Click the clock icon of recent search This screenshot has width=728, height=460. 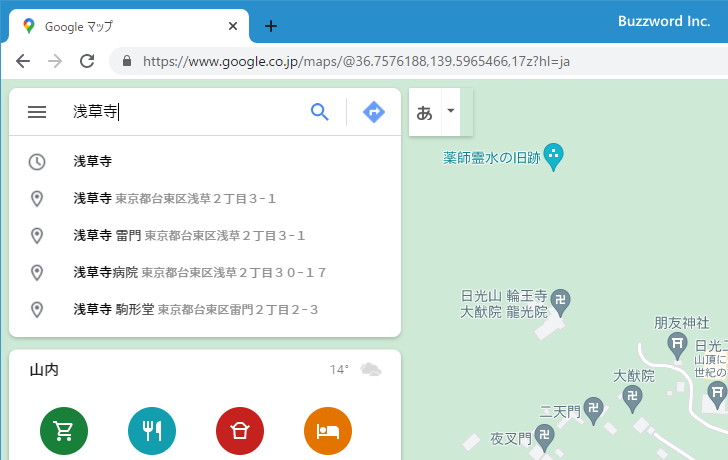coord(37,162)
